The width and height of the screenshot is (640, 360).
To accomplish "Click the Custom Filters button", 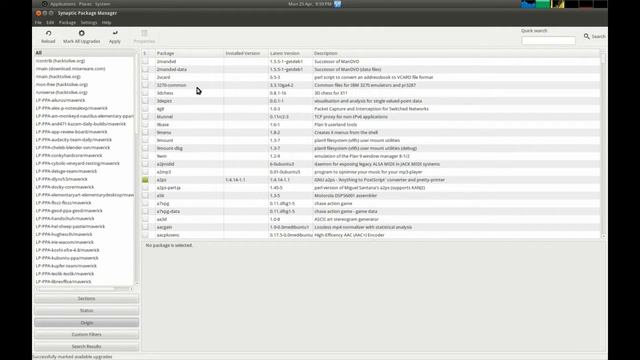I will (x=87, y=334).
